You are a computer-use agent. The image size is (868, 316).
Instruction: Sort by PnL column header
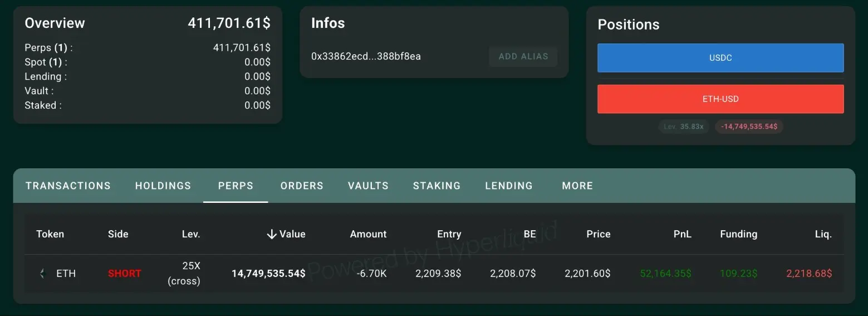682,234
